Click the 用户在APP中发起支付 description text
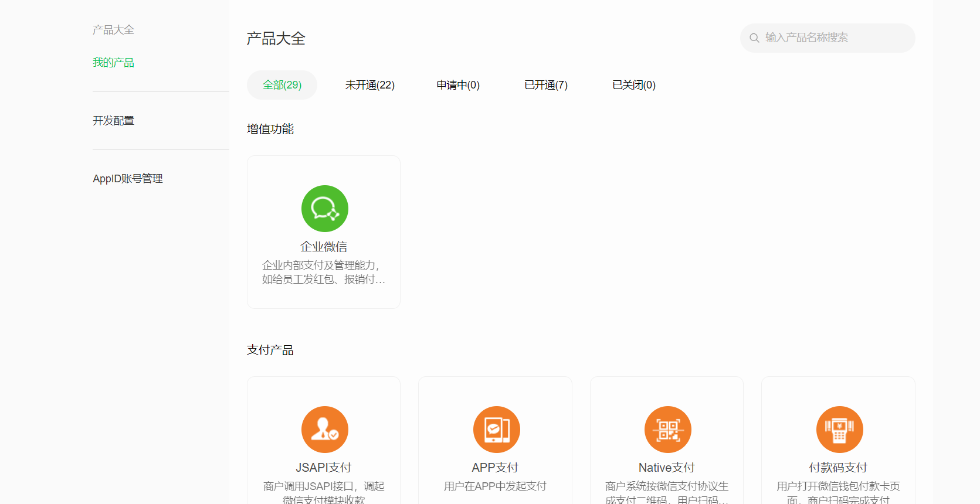Viewport: 980px width, 504px height. pyautogui.click(x=495, y=486)
